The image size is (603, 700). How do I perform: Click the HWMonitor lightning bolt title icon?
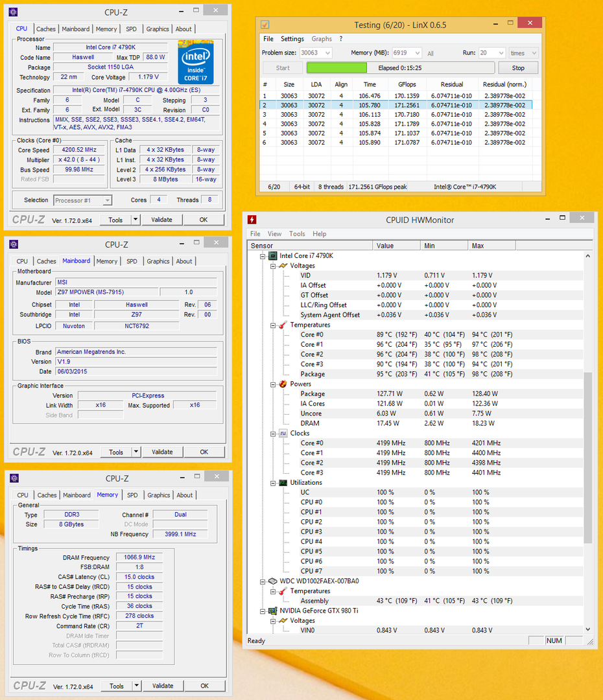252,220
